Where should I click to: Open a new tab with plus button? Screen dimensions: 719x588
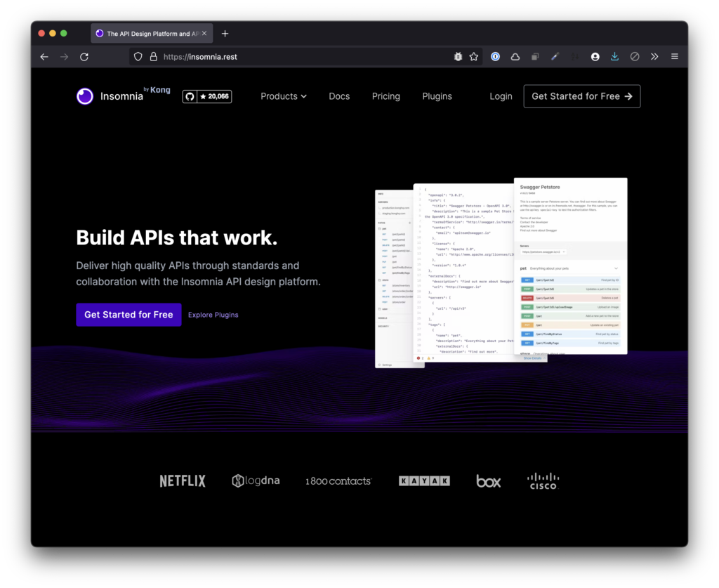(225, 34)
